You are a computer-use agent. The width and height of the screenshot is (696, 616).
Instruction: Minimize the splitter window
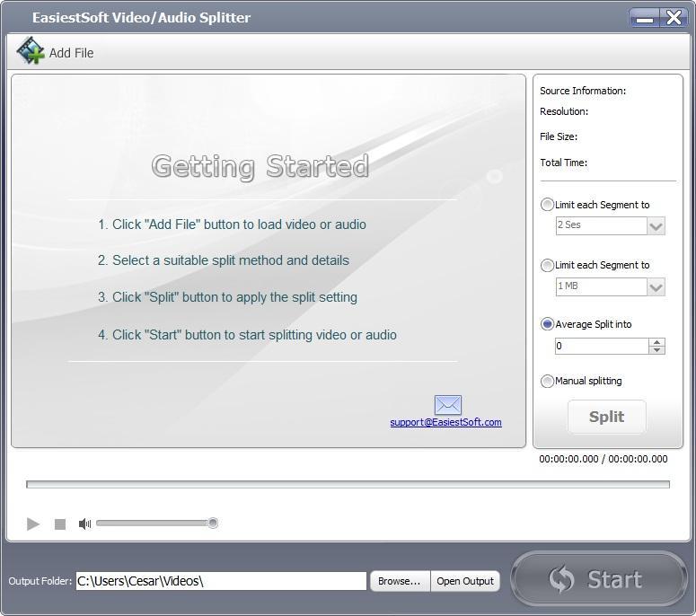click(644, 18)
